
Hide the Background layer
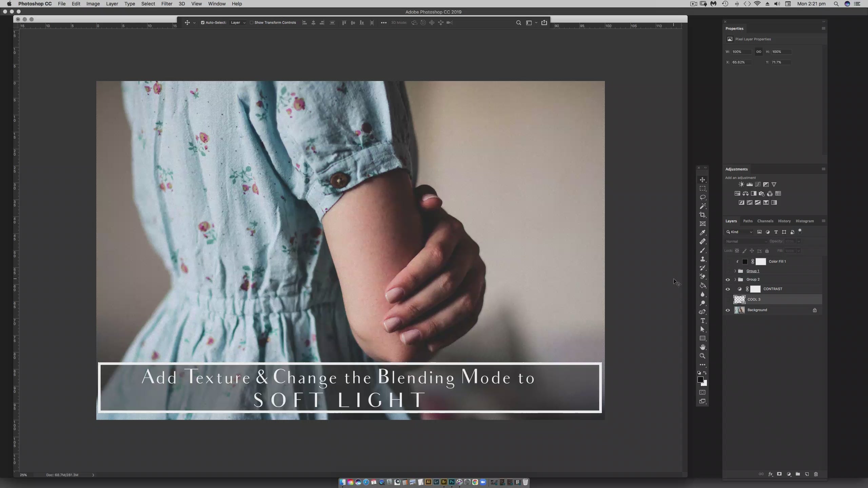coord(728,310)
